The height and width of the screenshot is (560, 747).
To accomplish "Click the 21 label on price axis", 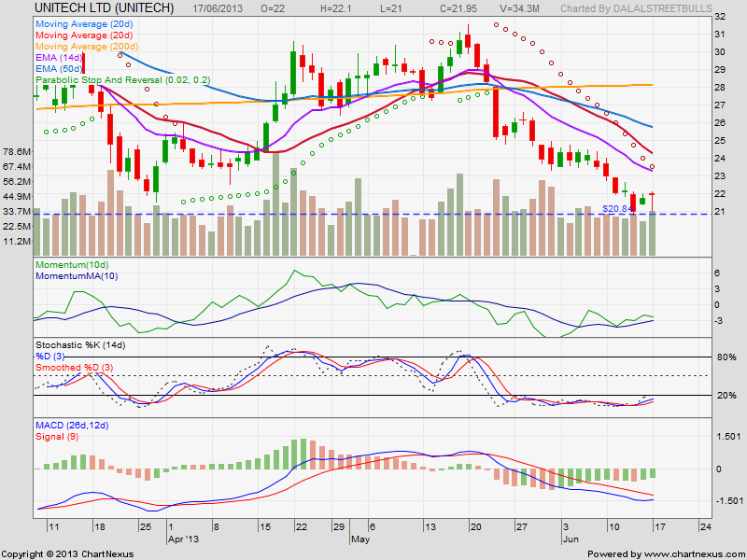I will [x=720, y=212].
